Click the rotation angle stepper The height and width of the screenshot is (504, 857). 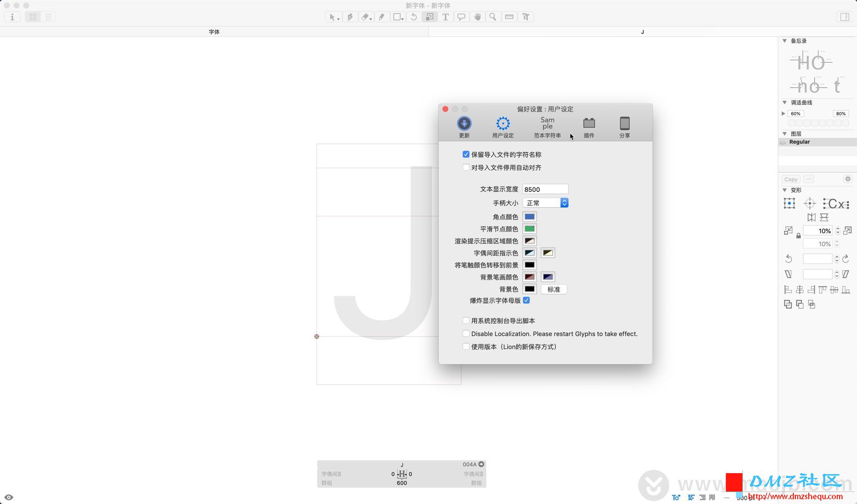(837, 259)
